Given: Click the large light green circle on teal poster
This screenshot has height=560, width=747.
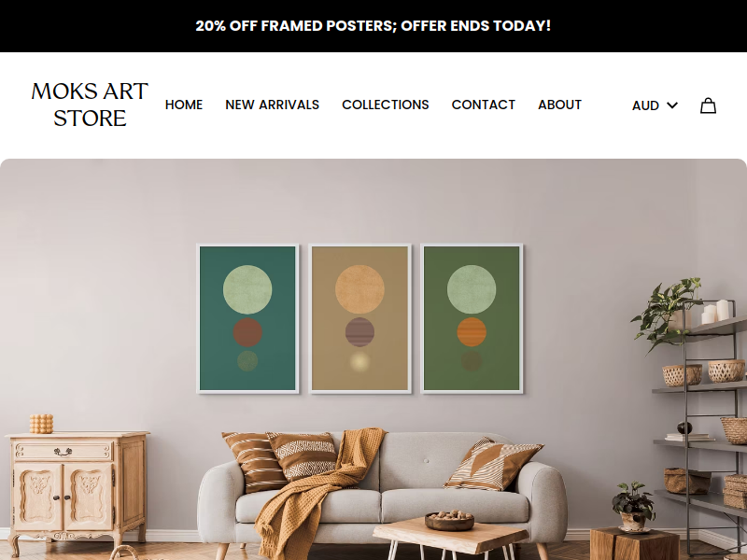Looking at the screenshot, I should pyautogui.click(x=247, y=289).
